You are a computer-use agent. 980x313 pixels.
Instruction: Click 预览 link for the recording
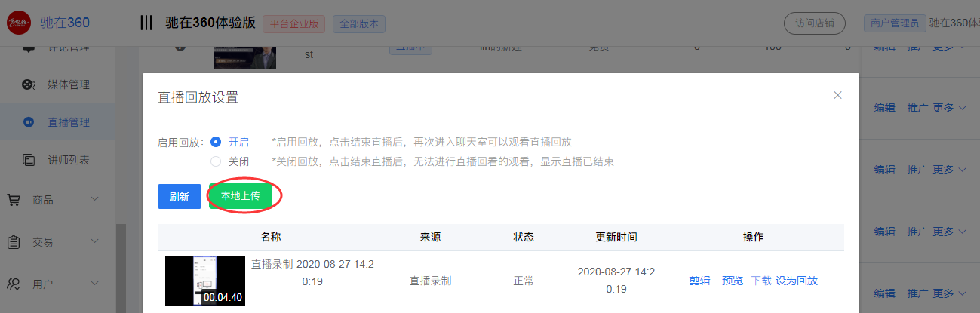coord(733,281)
